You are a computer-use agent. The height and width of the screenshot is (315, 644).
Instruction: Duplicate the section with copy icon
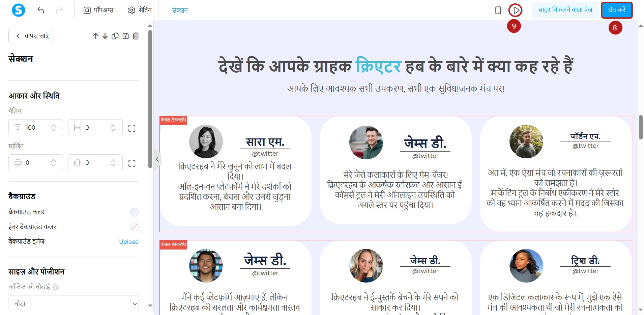115,36
